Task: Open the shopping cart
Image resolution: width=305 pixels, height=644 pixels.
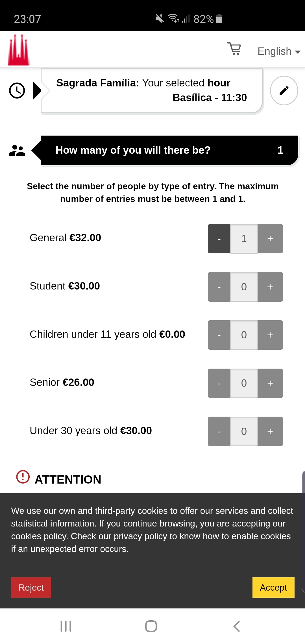Action: pos(234,49)
